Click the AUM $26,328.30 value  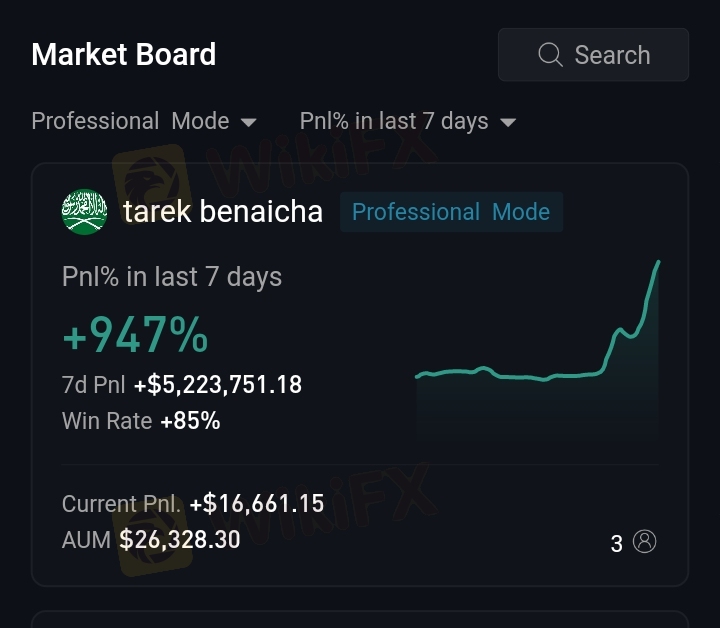[x=180, y=539]
